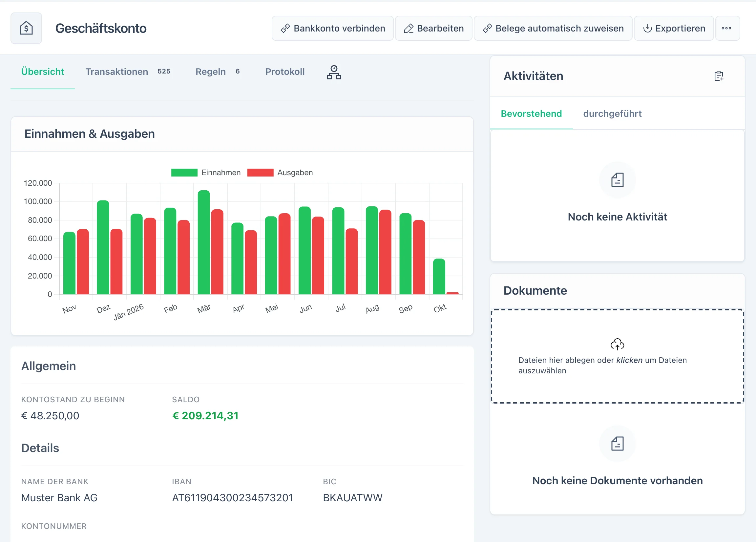Click the red Dez expenses bar
The width and height of the screenshot is (756, 542).
(x=116, y=262)
